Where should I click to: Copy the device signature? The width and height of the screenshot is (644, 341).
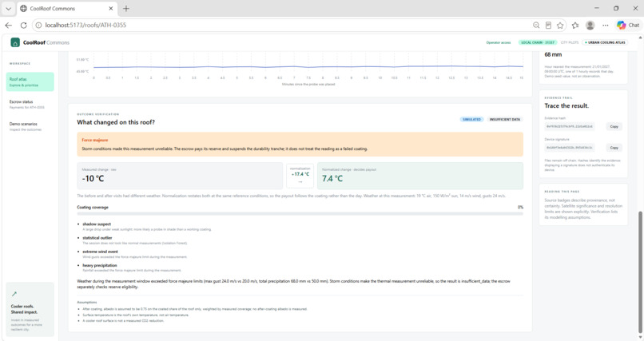coord(614,147)
